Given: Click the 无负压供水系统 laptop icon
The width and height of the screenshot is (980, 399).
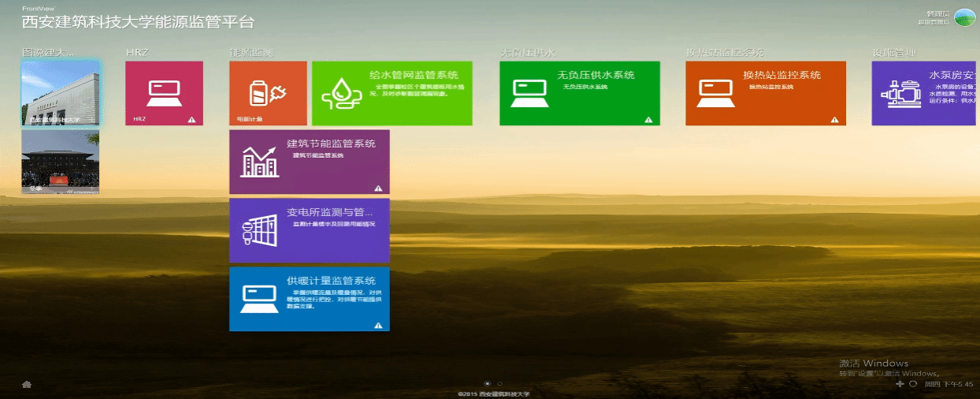Looking at the screenshot, I should tap(529, 91).
